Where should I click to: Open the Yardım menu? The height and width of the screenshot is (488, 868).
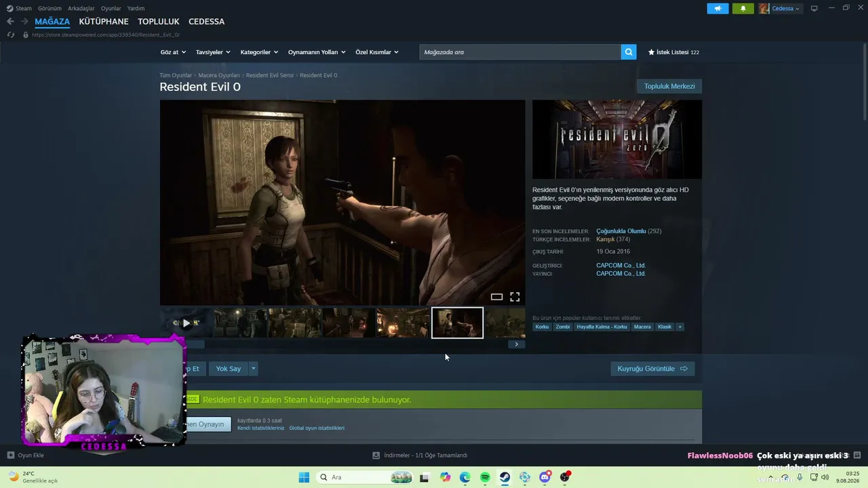coord(136,9)
